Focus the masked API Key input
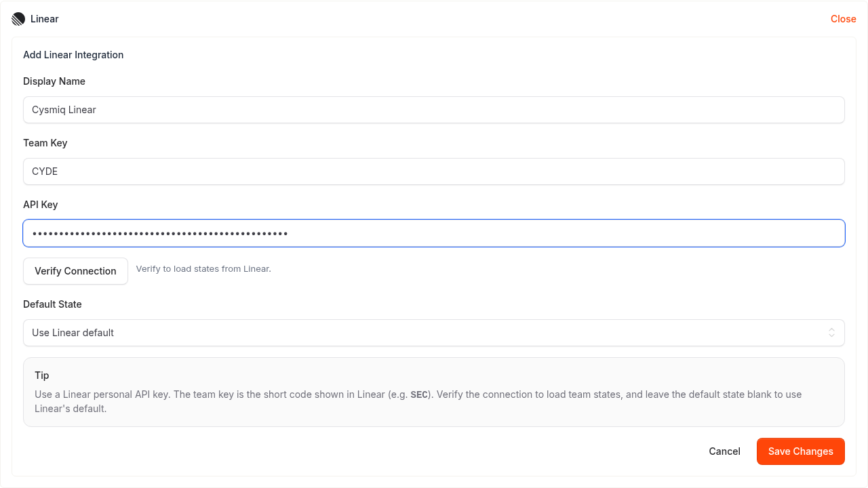The height and width of the screenshot is (488, 868). click(x=434, y=232)
